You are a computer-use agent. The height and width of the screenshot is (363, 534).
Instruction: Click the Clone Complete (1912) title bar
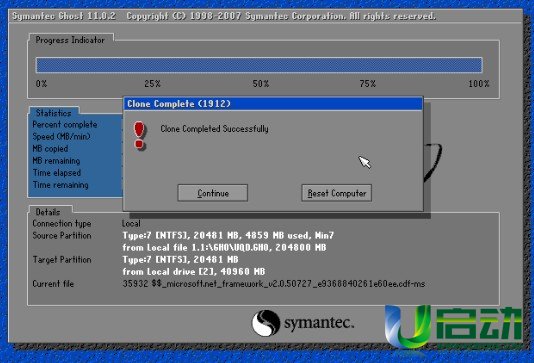click(273, 104)
